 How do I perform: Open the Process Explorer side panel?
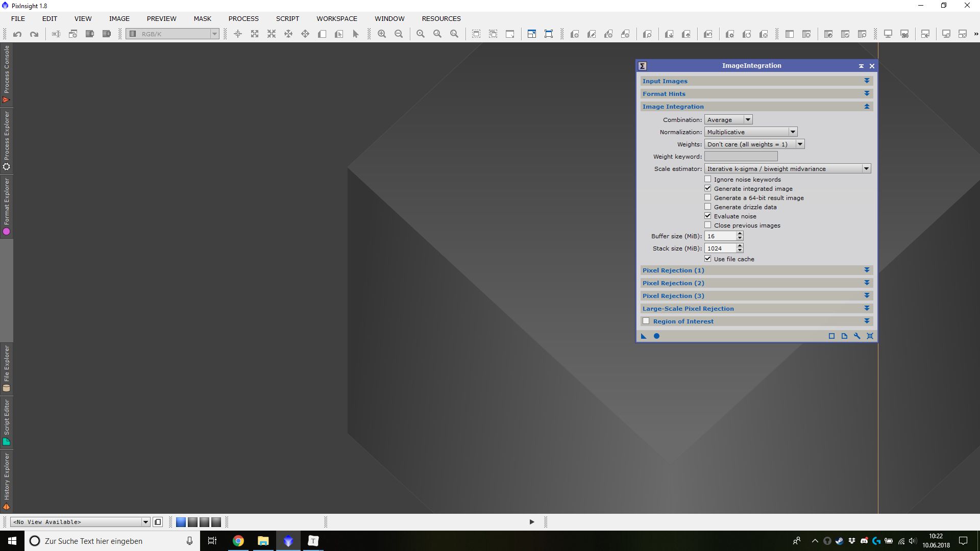coord(6,141)
